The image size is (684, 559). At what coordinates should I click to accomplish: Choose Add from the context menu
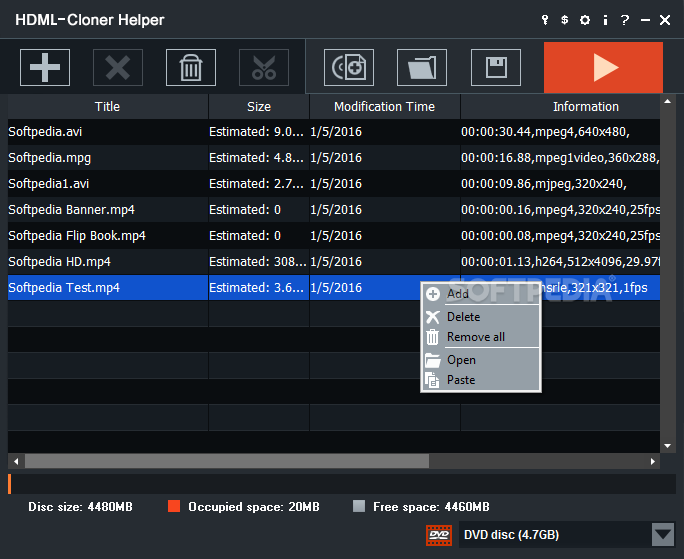pos(481,294)
